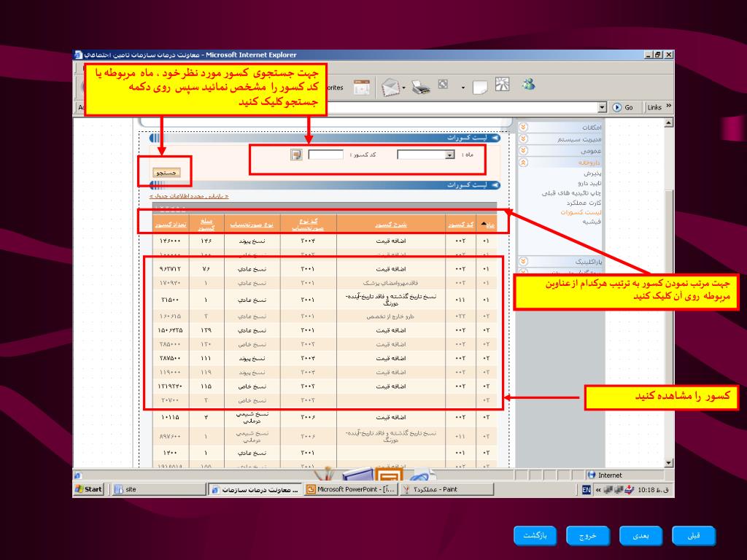Open the site taskbar item

158,489
